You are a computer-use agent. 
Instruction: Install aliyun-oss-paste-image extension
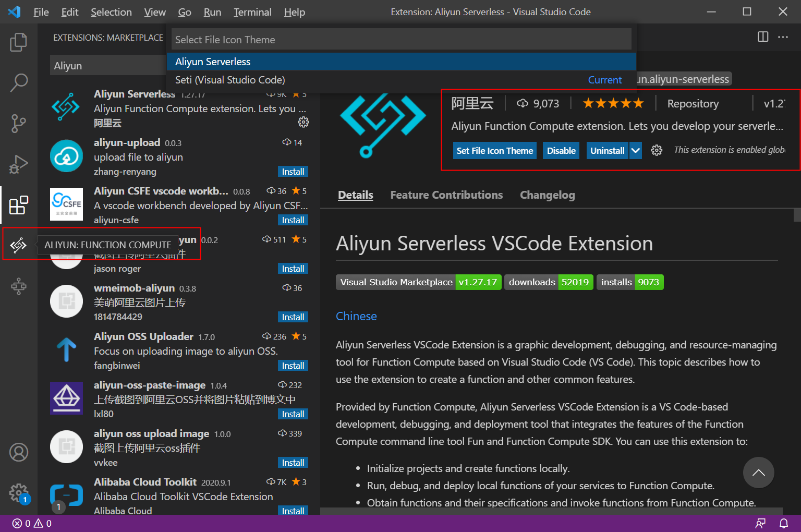coord(293,414)
